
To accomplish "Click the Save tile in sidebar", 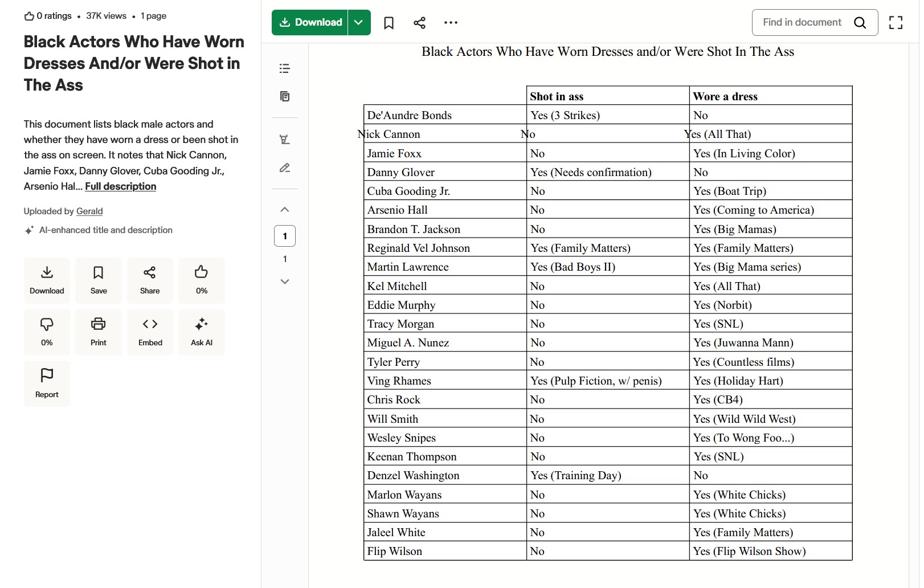I will [99, 280].
